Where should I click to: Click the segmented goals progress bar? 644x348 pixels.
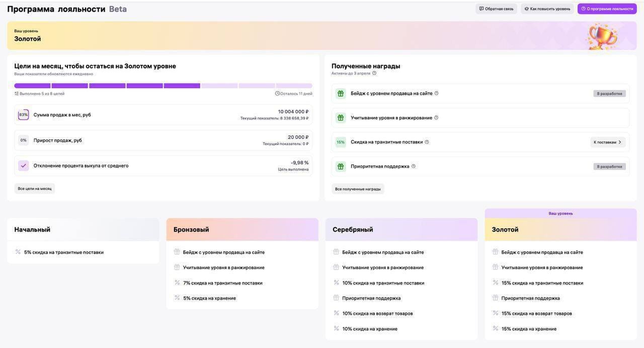[x=163, y=86]
